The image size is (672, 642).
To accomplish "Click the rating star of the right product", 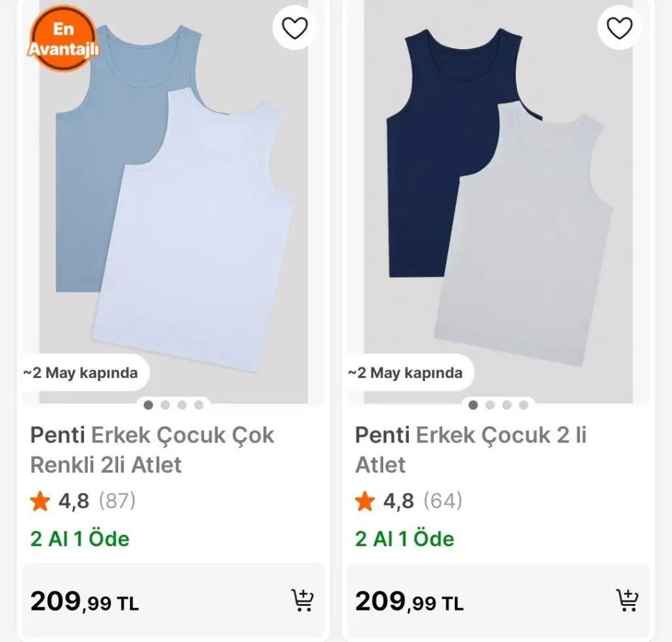I will point(365,502).
